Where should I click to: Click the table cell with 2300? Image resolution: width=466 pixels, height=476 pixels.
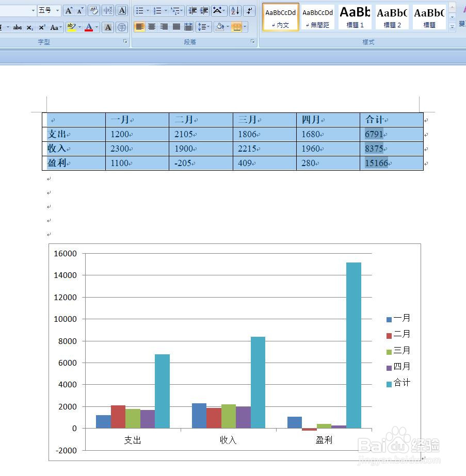coord(137,149)
